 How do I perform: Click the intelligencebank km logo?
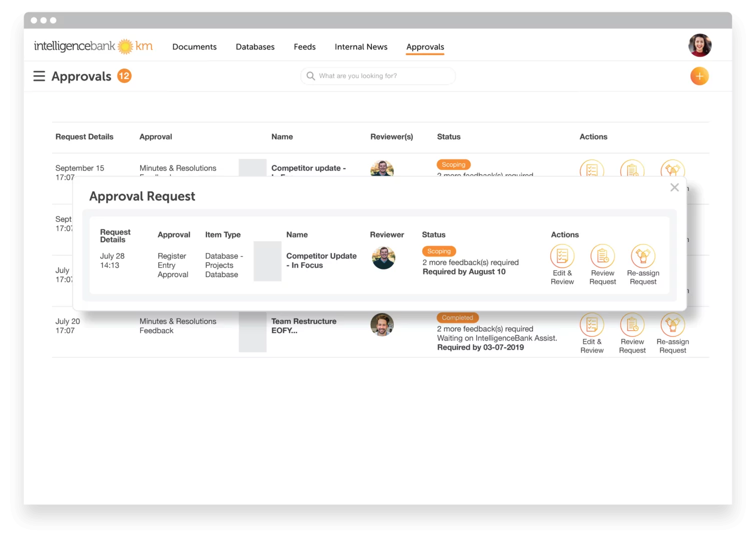click(93, 46)
